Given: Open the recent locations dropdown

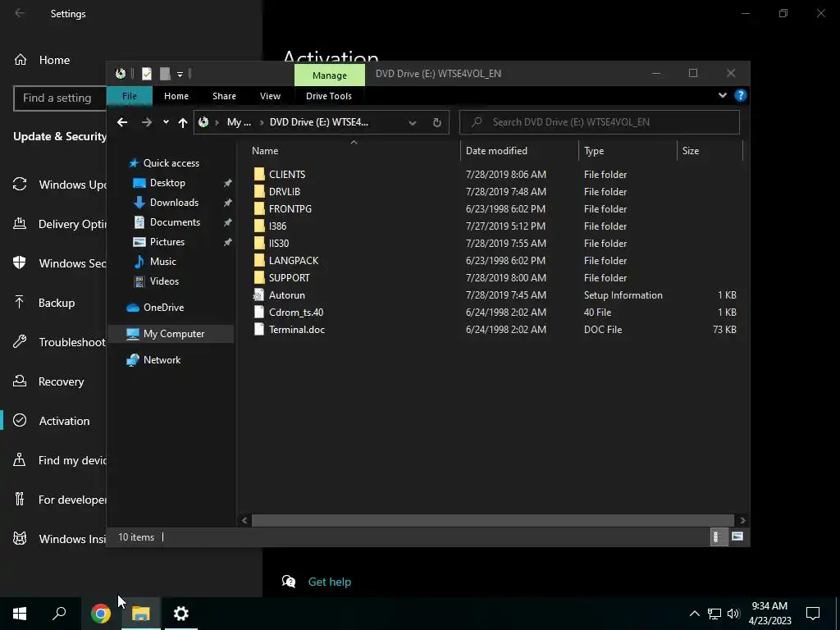Looking at the screenshot, I should [166, 123].
